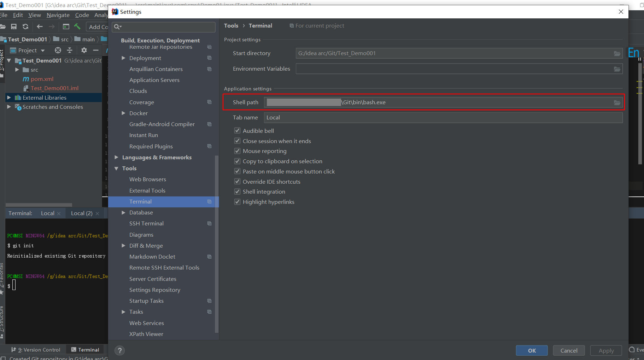Expand the Diff & Merge node
The height and width of the screenshot is (360, 644).
[x=123, y=246]
